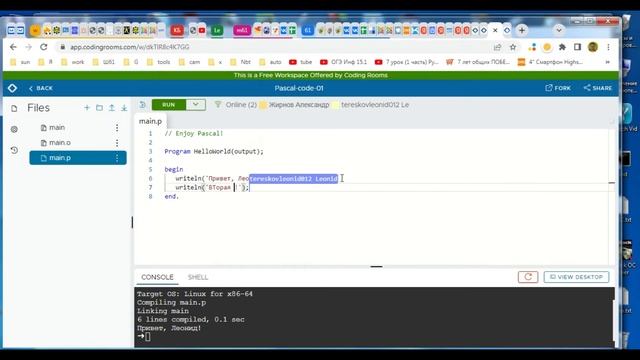Open options menu for main file
The width and height of the screenshot is (640, 360).
click(117, 128)
